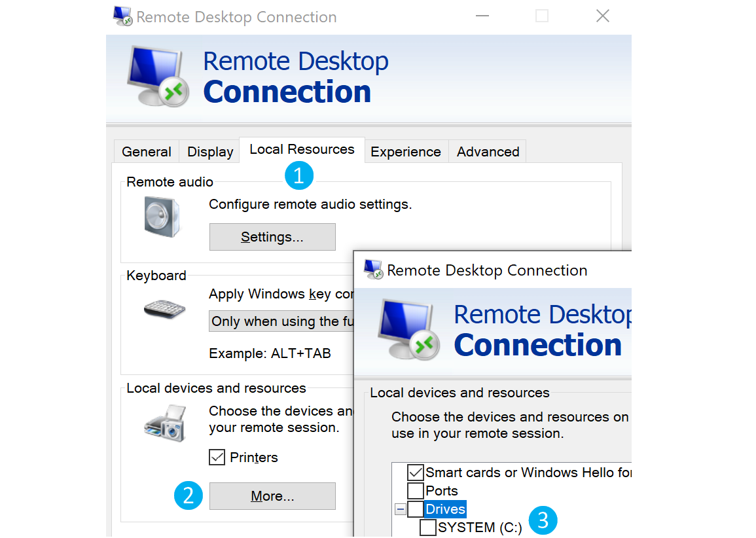Open remote audio Settings button
This screenshot has height=538, width=756.
tap(272, 237)
